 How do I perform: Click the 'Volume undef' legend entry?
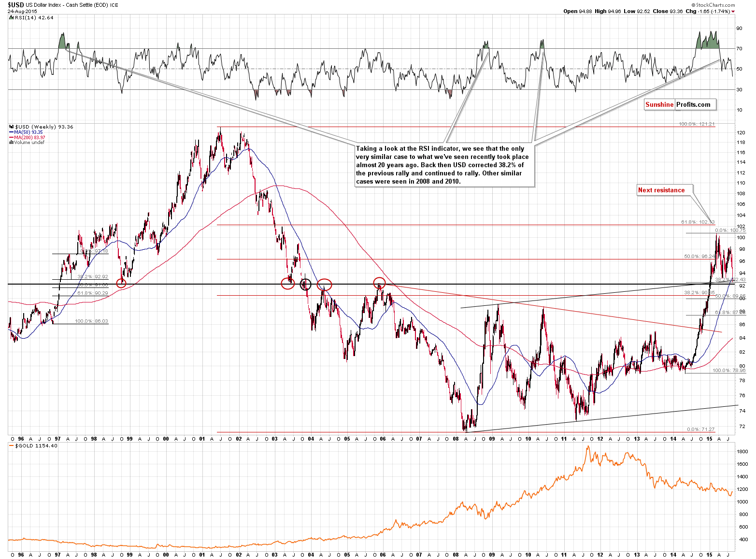29,143
